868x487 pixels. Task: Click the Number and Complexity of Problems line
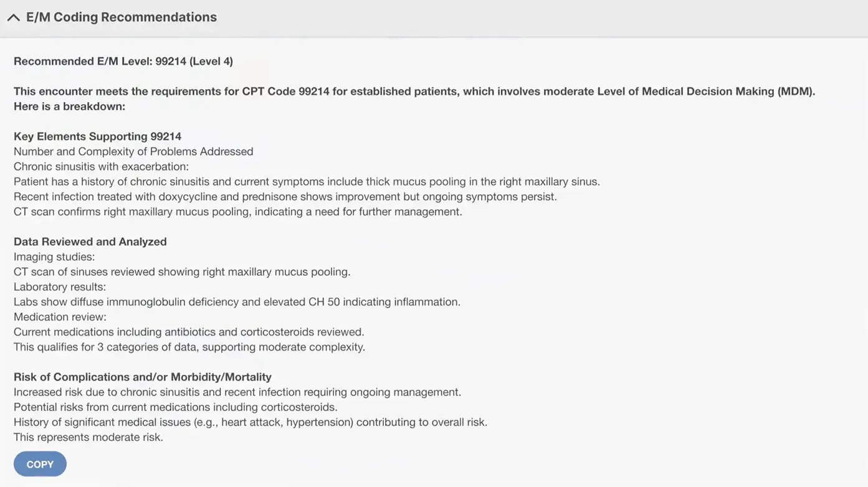[133, 151]
